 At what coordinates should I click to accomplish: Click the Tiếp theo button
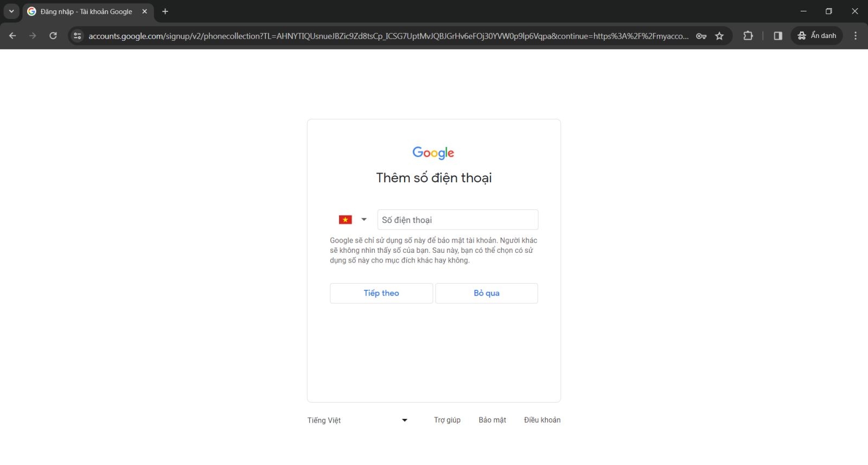coord(381,293)
